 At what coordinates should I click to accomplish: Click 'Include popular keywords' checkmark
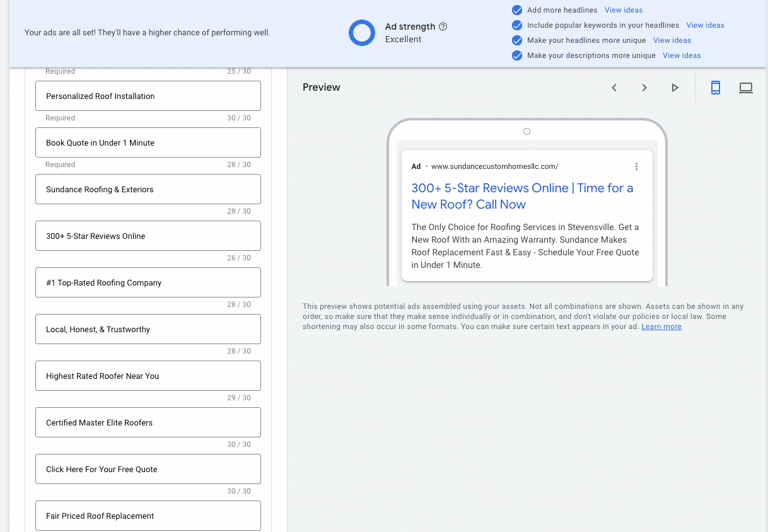[x=517, y=25]
